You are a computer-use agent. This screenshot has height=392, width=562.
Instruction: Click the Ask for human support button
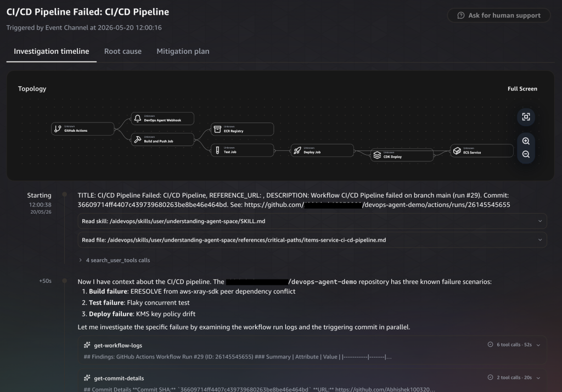[498, 15]
